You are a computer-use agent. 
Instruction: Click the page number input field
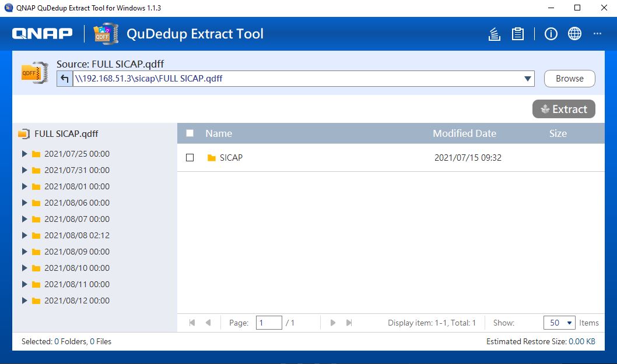(269, 323)
